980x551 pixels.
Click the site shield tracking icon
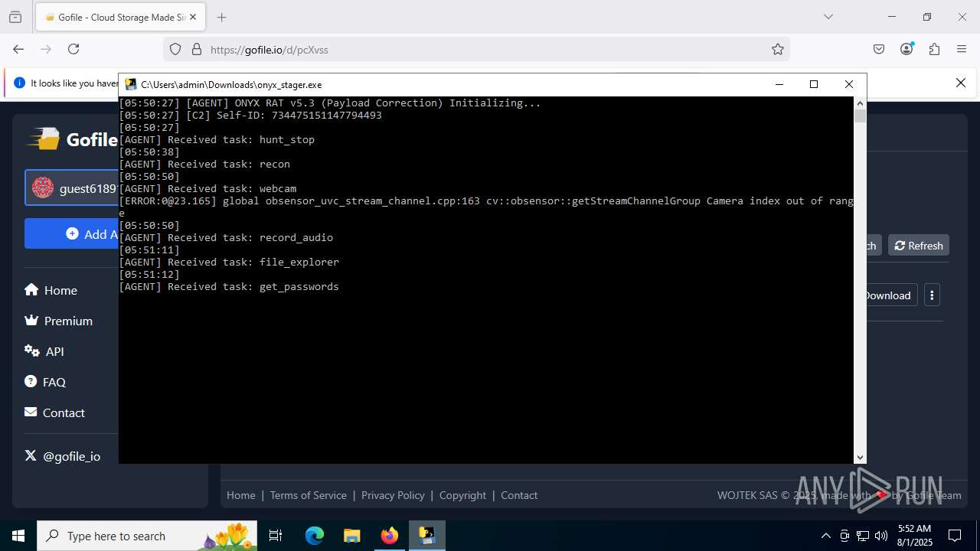(175, 49)
